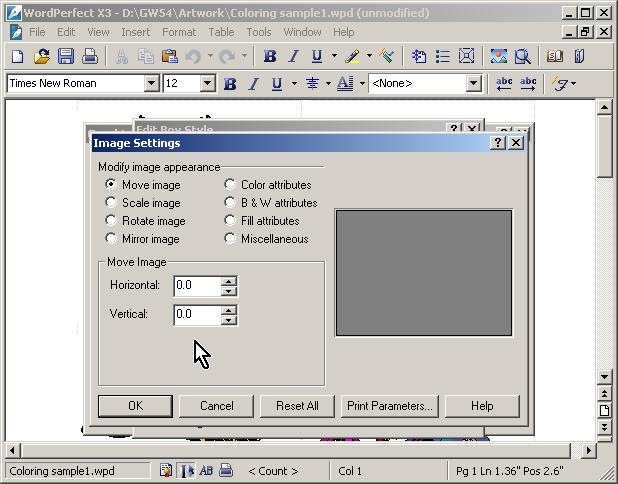618x484 pixels.
Task: Open the Edit menu
Action: click(66, 32)
